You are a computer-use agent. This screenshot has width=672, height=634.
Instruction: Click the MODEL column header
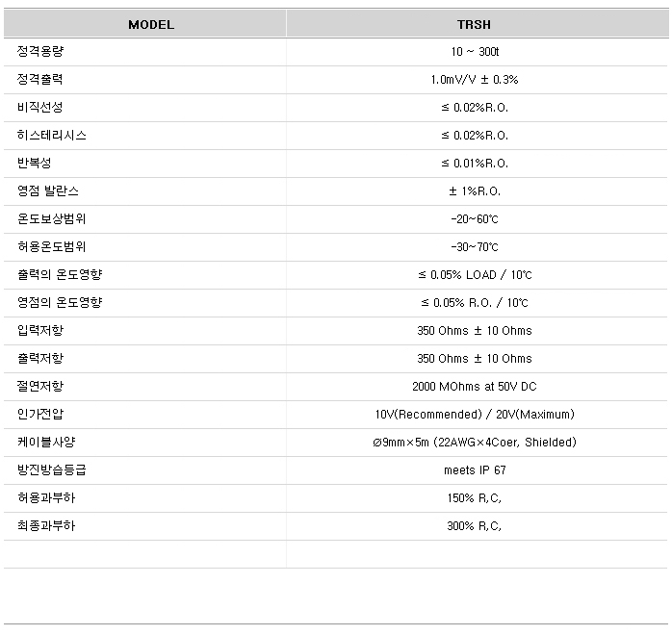pyautogui.click(x=151, y=24)
